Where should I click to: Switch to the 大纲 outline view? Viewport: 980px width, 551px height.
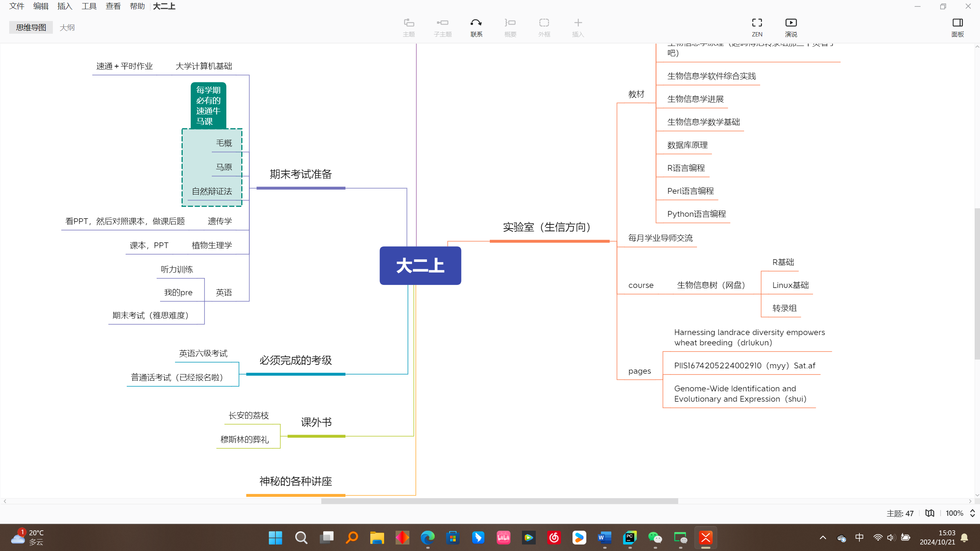pos(67,27)
